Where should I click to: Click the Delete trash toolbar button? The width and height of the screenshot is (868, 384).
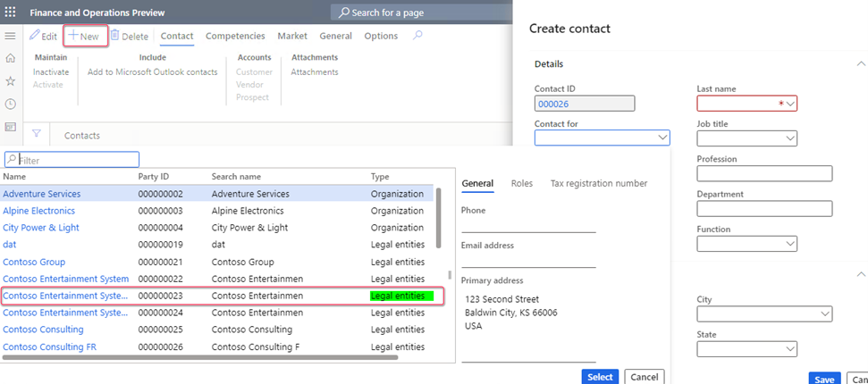coord(130,36)
